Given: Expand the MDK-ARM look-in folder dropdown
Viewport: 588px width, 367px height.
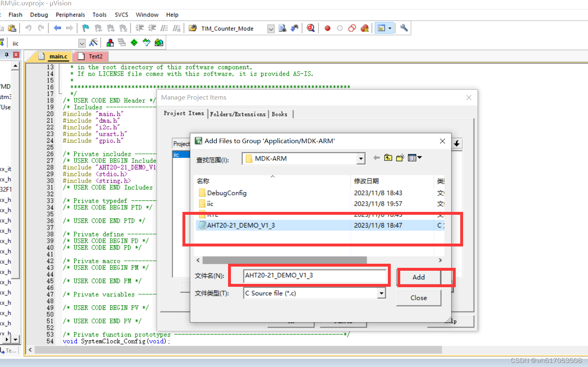Looking at the screenshot, I should pyautogui.click(x=361, y=158).
